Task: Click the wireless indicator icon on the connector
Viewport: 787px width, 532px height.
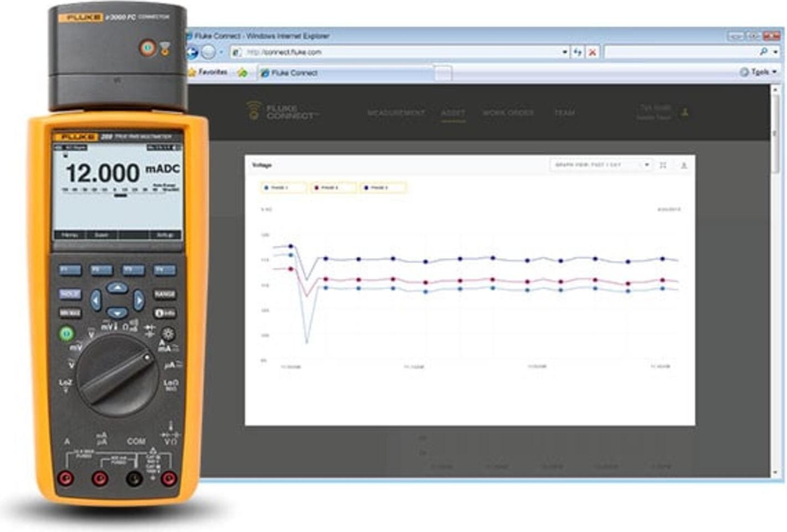Action: 165,49
